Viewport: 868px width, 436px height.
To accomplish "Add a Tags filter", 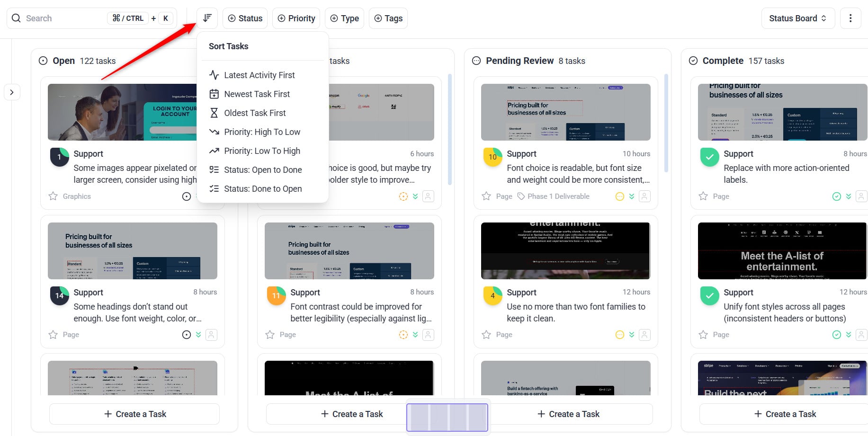I will (388, 18).
